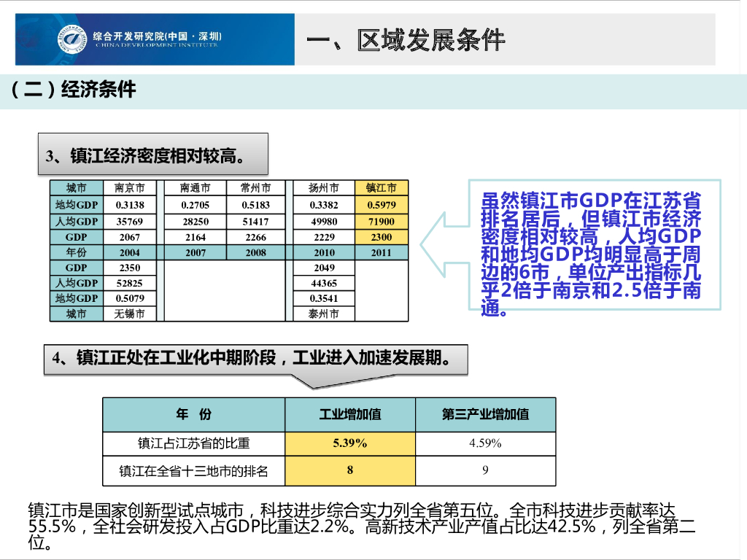Click the value 4.59%
Screen dimensions: 747x560
coord(485,443)
